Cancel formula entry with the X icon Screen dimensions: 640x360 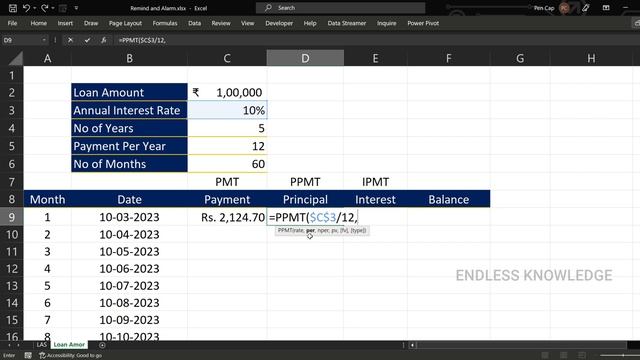click(70, 40)
